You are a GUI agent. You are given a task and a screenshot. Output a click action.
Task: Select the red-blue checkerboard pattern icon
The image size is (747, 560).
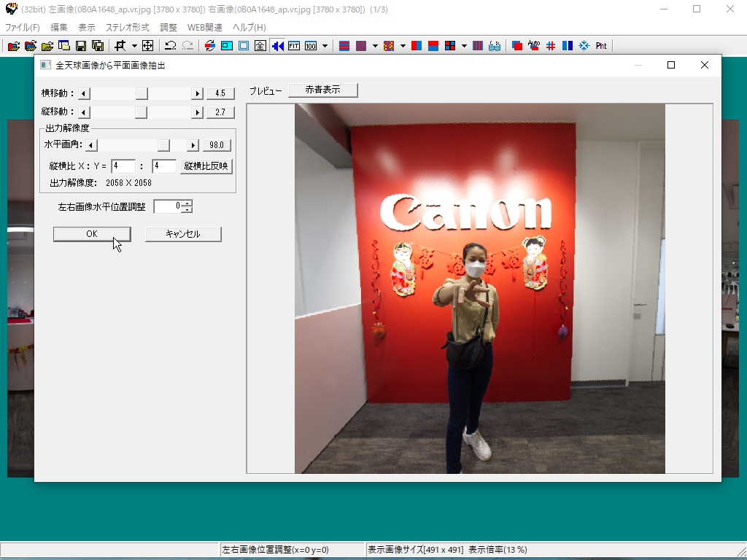(361, 46)
